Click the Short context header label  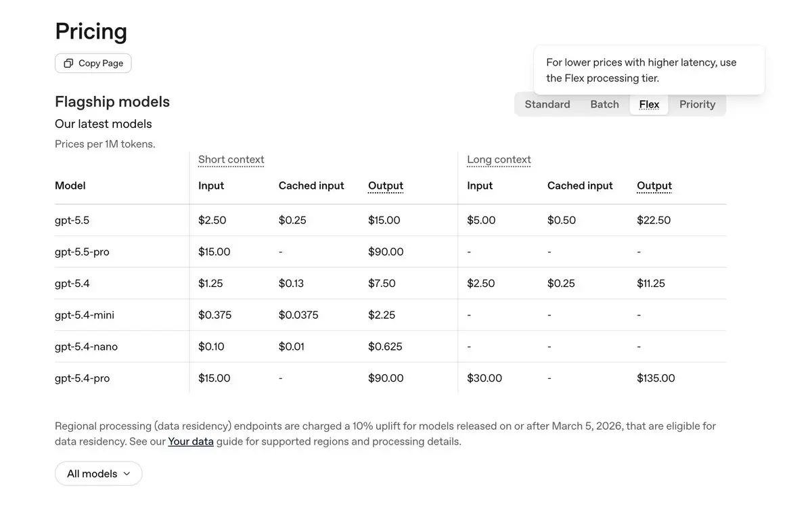click(231, 160)
